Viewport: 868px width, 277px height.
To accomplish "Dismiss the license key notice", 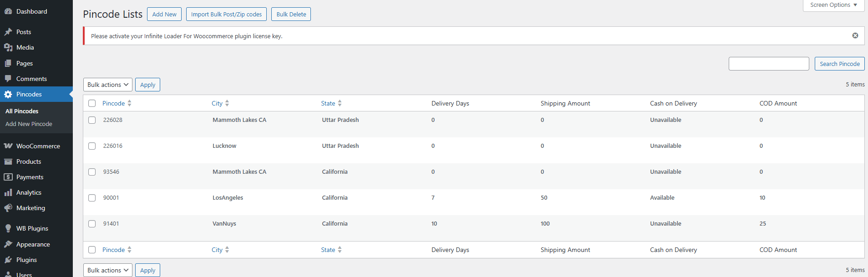I will (x=855, y=35).
